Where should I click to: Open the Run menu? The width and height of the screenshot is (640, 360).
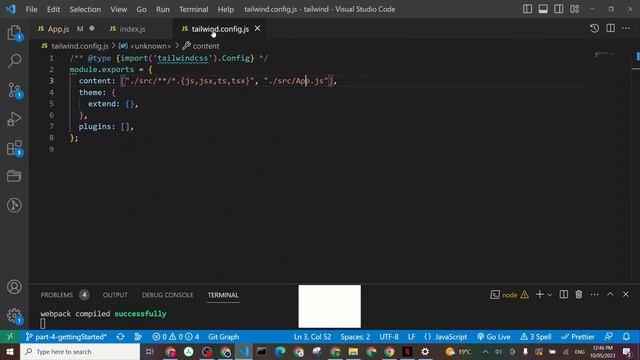pos(162,9)
